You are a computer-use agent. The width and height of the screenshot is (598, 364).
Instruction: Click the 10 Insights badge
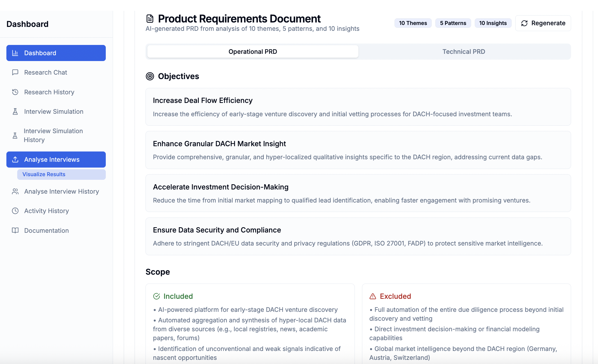point(493,23)
